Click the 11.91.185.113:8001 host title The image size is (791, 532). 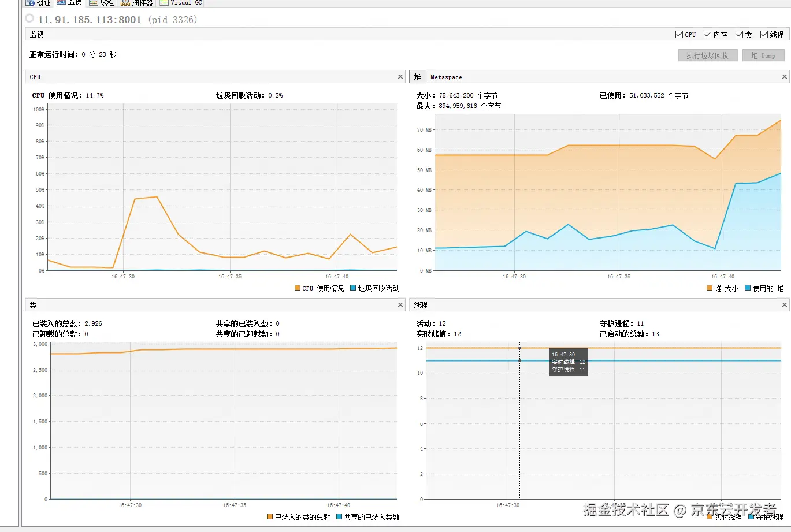click(90, 20)
